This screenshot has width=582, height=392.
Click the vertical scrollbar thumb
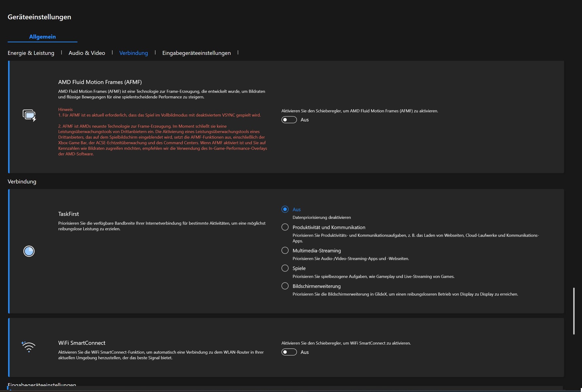coord(574,311)
